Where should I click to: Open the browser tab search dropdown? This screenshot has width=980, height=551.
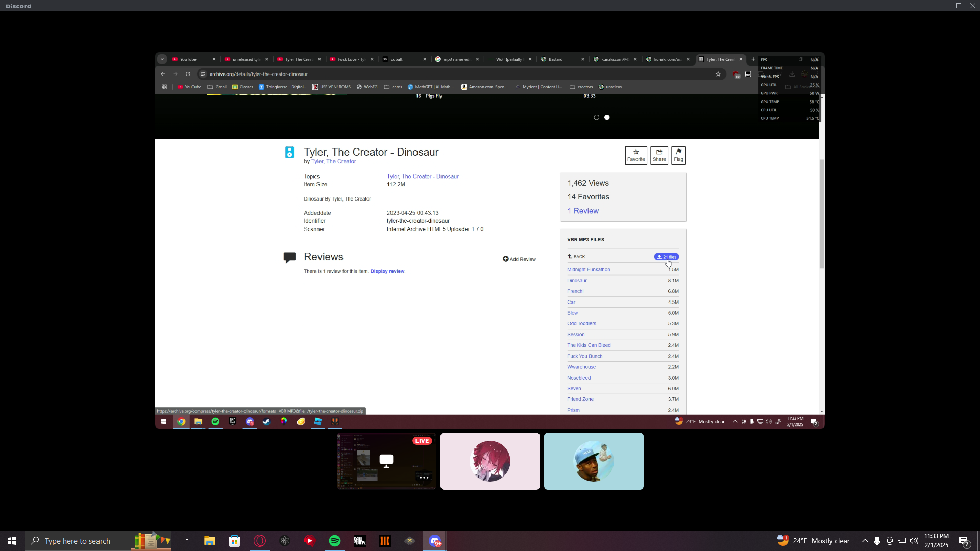[162, 59]
